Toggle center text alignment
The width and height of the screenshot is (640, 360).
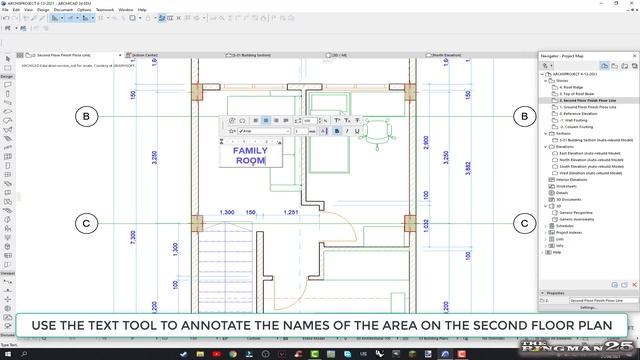tap(266, 120)
